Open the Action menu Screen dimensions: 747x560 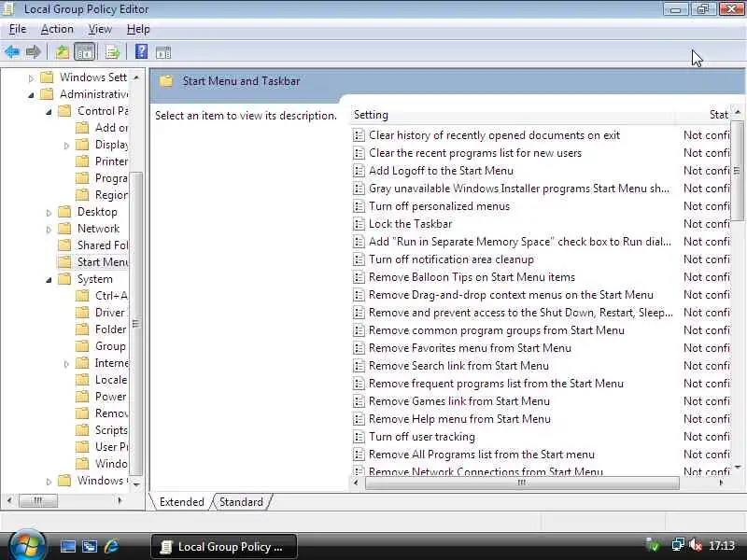(57, 29)
